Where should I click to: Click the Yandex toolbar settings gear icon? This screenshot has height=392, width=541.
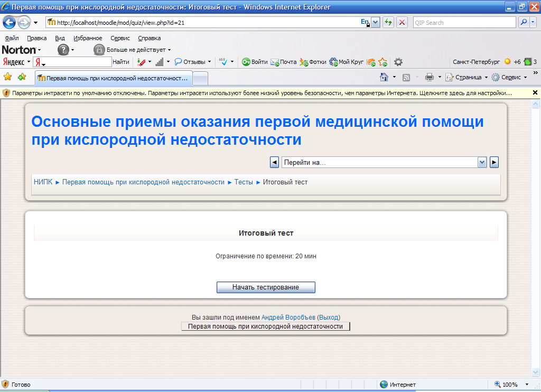point(398,62)
